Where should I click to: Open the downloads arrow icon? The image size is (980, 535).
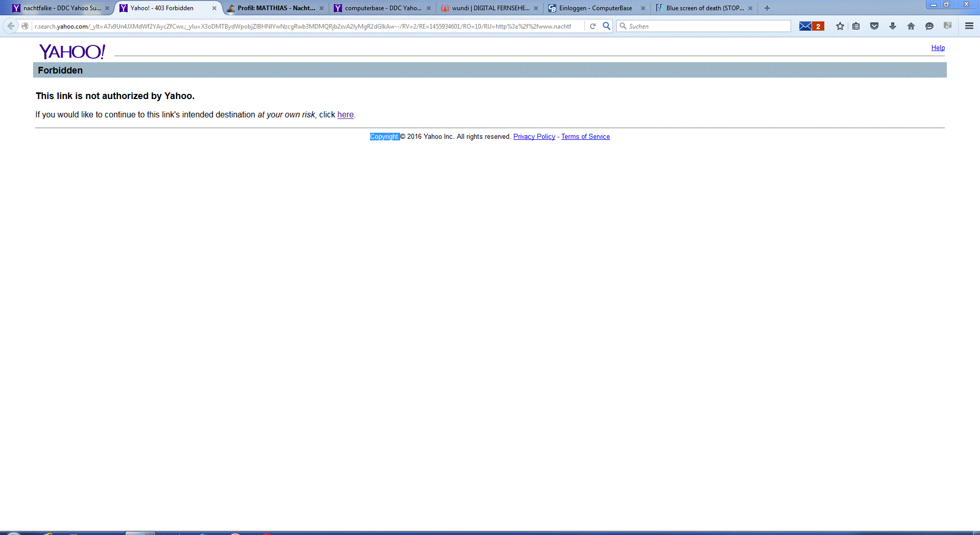coord(893,26)
